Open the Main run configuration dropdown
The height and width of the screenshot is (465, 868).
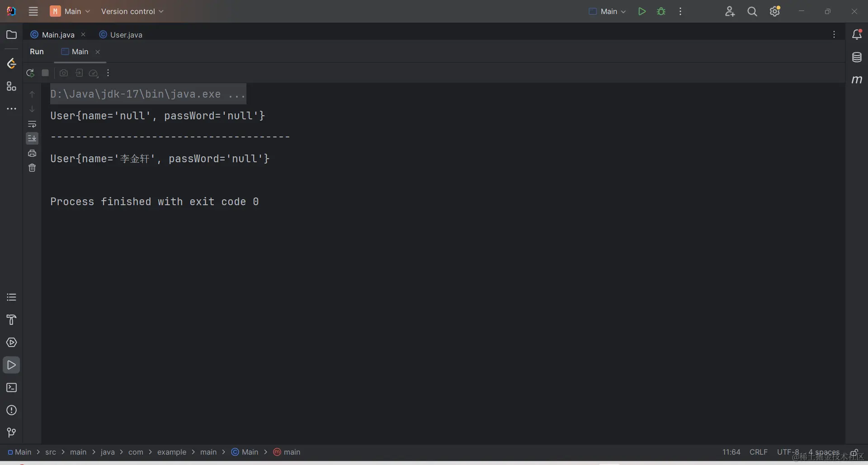pos(607,11)
